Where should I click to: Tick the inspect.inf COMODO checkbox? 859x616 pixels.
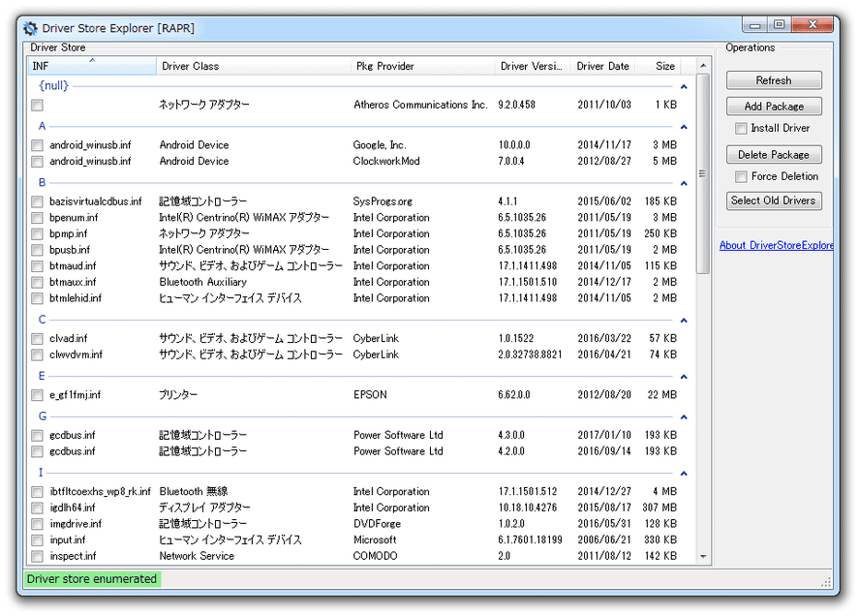coord(37,556)
